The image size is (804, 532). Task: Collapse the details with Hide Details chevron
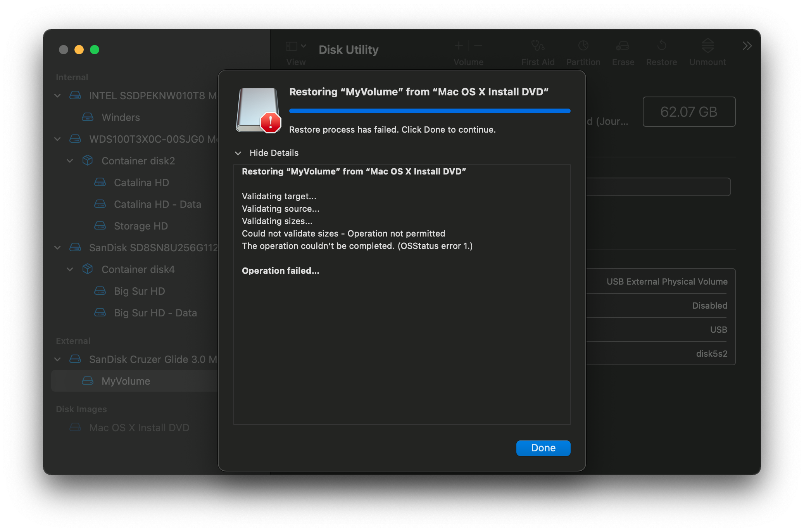[238, 153]
